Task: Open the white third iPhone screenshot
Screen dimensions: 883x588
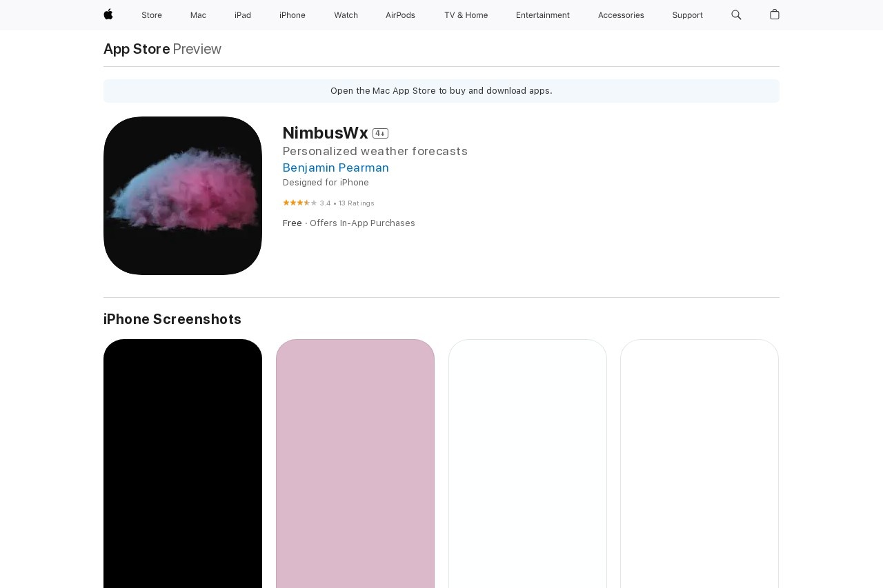Action: [x=528, y=463]
